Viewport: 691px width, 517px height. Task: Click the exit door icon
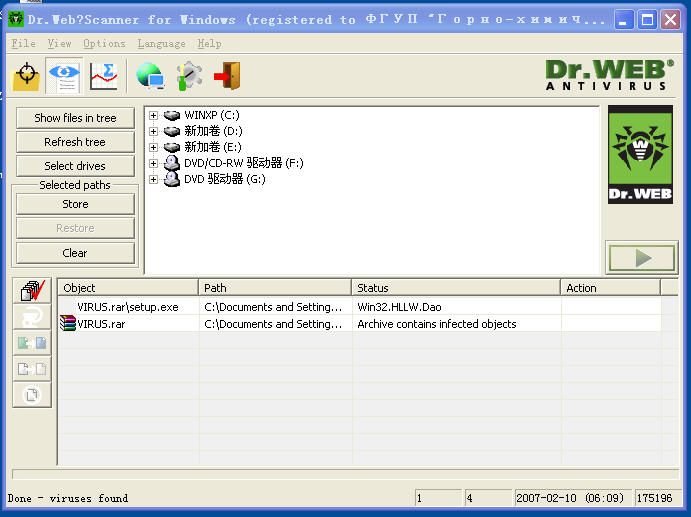click(227, 76)
